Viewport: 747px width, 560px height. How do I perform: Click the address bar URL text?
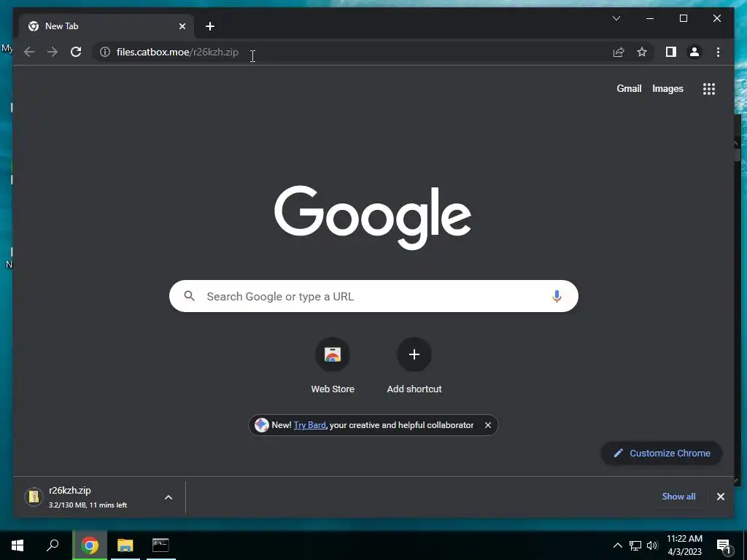point(177,52)
